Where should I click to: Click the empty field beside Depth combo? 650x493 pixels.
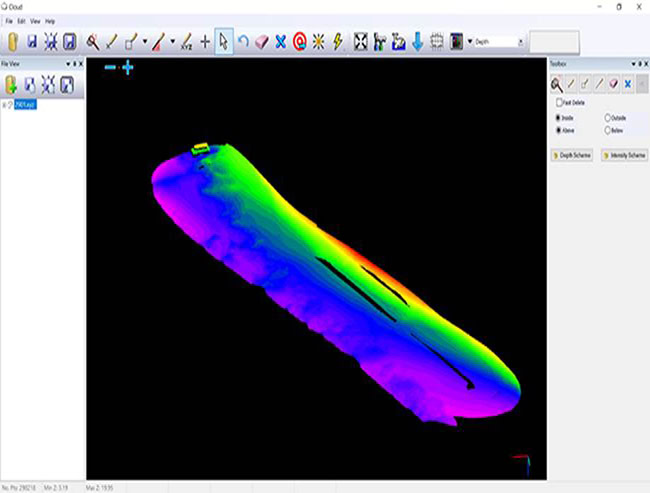(554, 42)
